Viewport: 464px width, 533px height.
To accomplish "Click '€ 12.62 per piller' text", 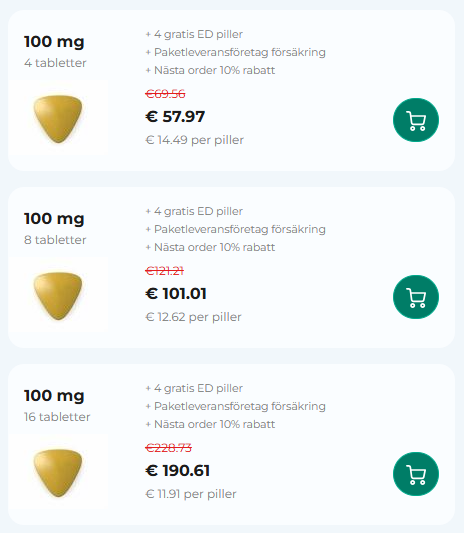I will click(193, 317).
